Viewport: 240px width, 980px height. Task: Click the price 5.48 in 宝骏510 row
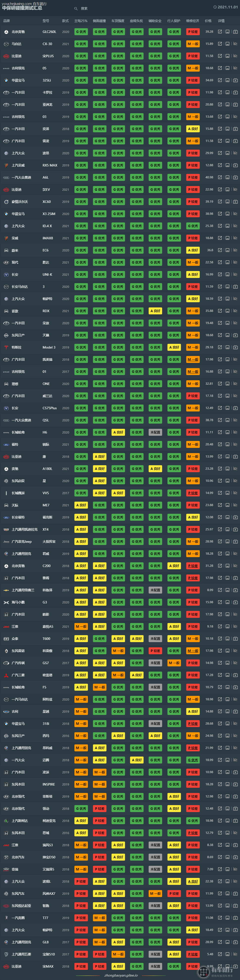point(210,954)
